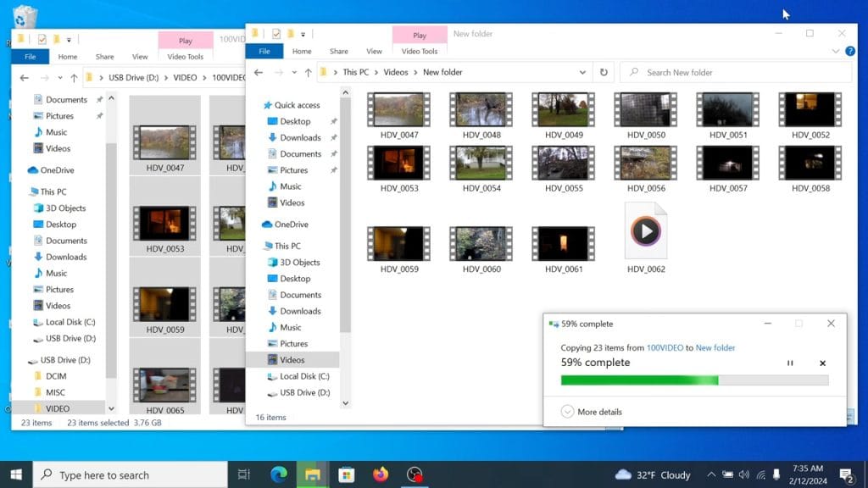Select the Microsoft Store taskbar icon
Image resolution: width=868 pixels, height=488 pixels.
347,475
